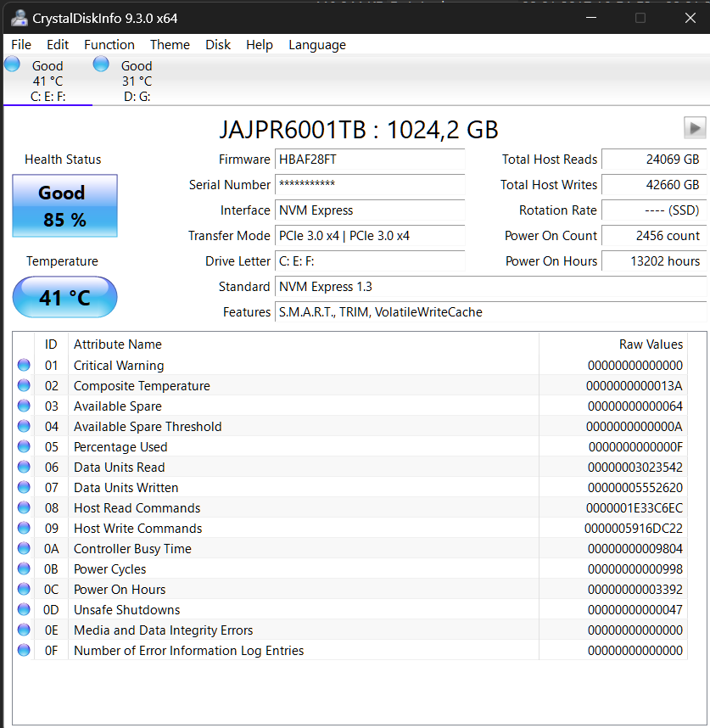Click the JAJPR6001TB : 1024,2 GB title
This screenshot has width=710, height=728.
[x=358, y=130]
